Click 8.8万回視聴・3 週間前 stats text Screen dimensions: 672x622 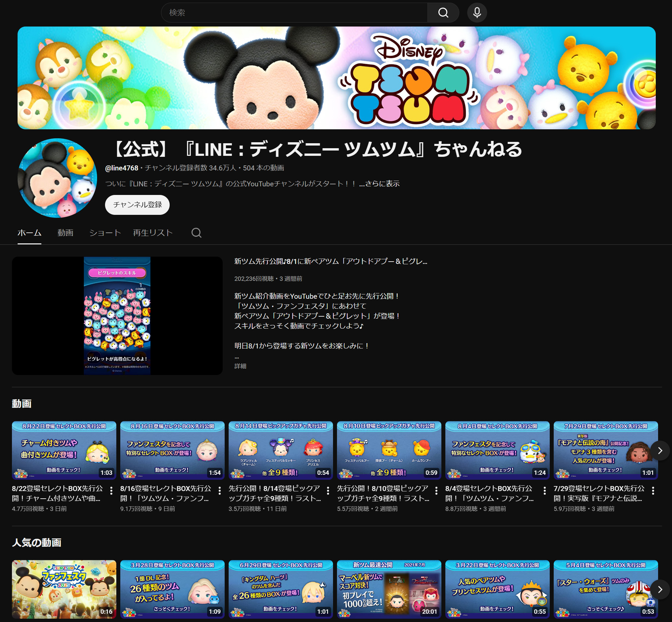point(476,509)
